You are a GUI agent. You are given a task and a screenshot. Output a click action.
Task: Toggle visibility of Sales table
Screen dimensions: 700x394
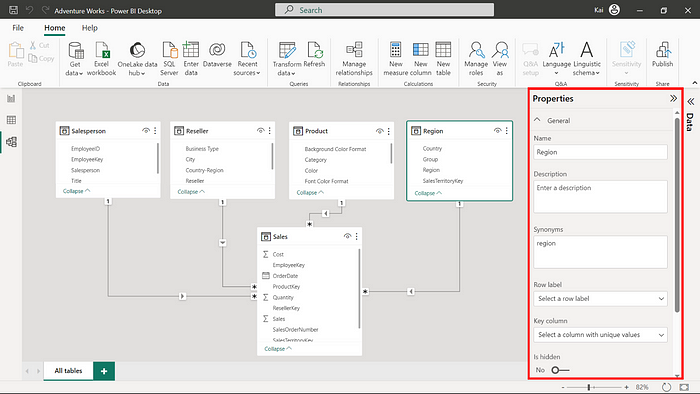[x=347, y=236]
